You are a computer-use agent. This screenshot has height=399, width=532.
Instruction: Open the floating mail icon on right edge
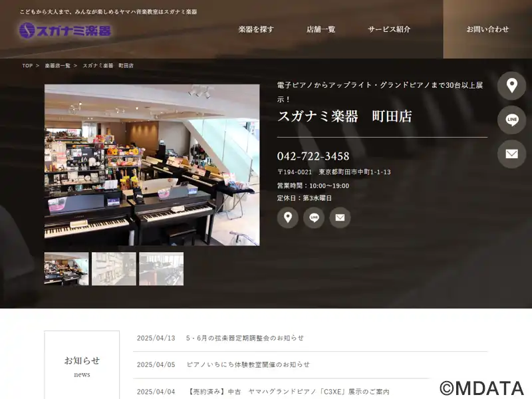[x=511, y=154]
